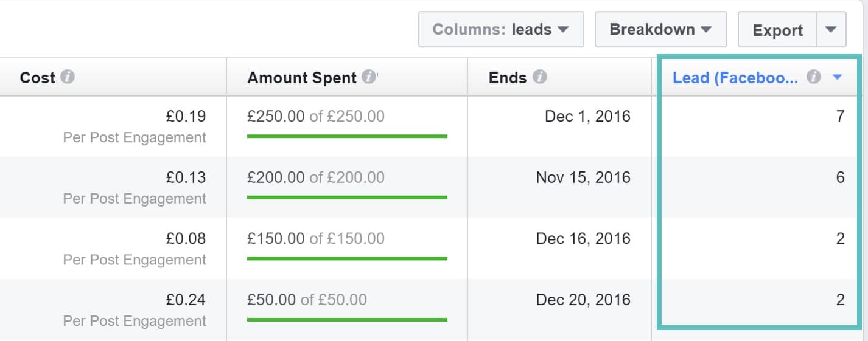This screenshot has width=868, height=341.
Task: Select the Dec 1, 2016 end date cell
Action: pyautogui.click(x=587, y=115)
